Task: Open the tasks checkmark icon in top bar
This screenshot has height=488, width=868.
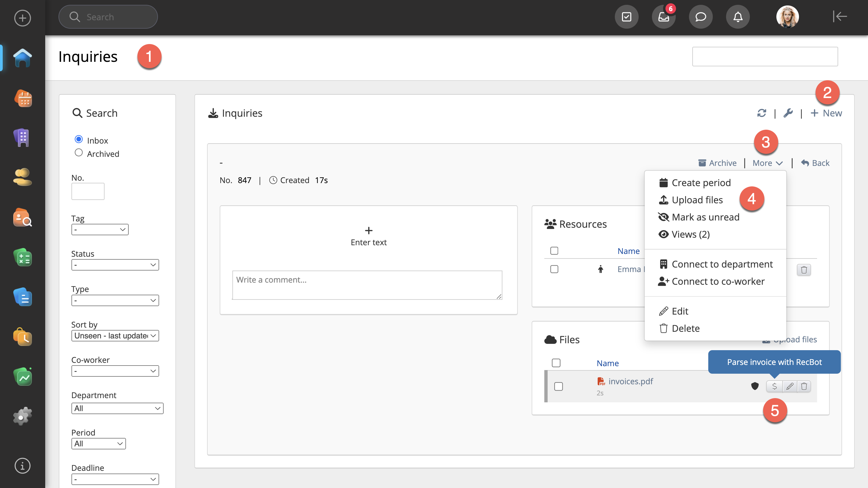Action: [626, 17]
